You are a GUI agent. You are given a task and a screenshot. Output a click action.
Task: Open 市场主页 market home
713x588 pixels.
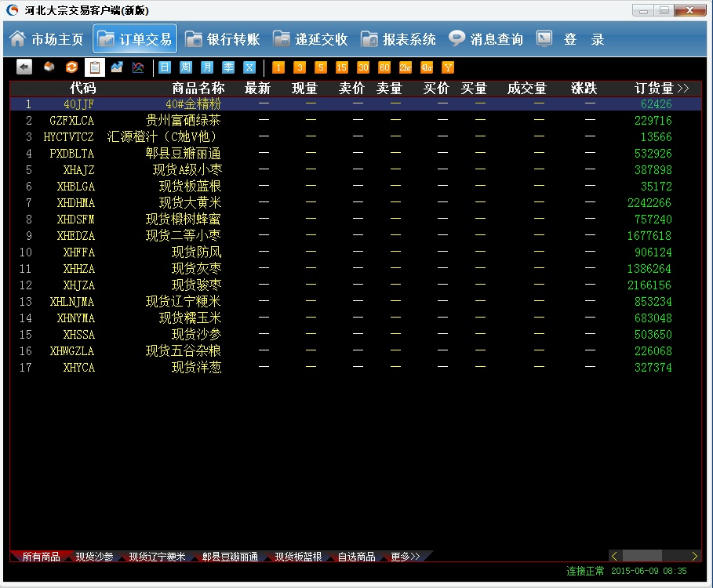click(x=46, y=39)
